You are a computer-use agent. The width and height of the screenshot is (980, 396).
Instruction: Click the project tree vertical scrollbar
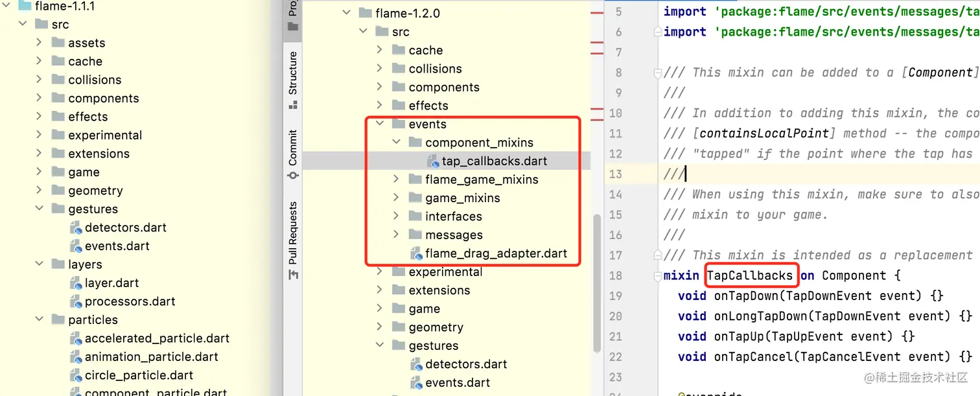[x=596, y=284]
